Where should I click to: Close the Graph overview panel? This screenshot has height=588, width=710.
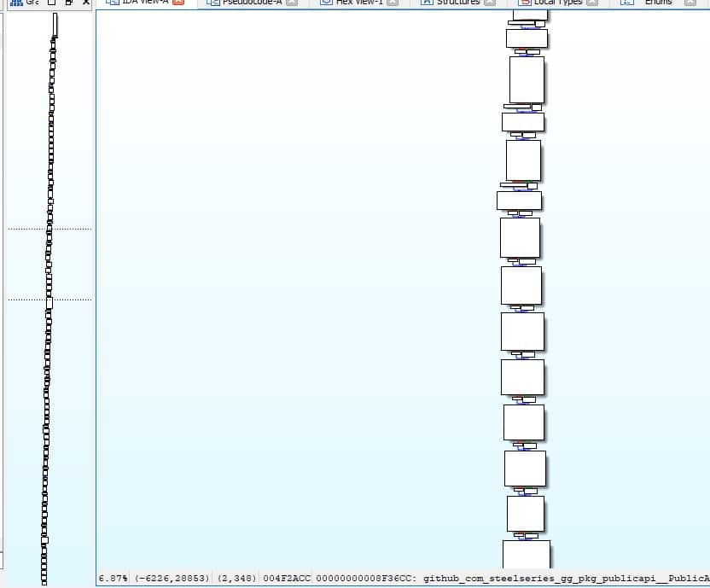pyautogui.click(x=85, y=3)
